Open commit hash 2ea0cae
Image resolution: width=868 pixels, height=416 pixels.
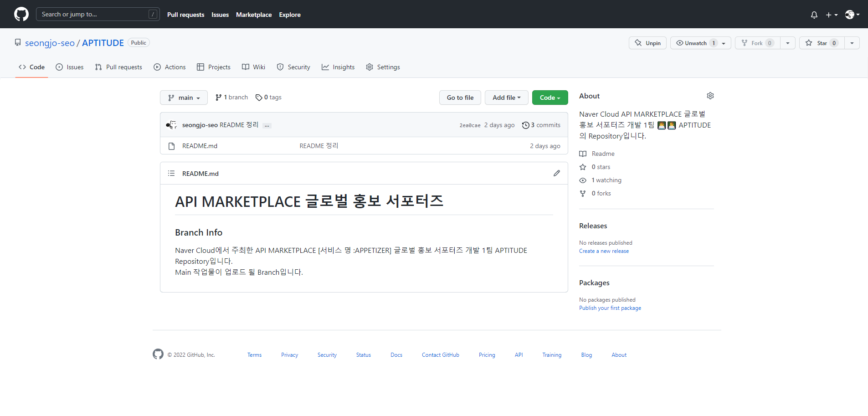470,125
